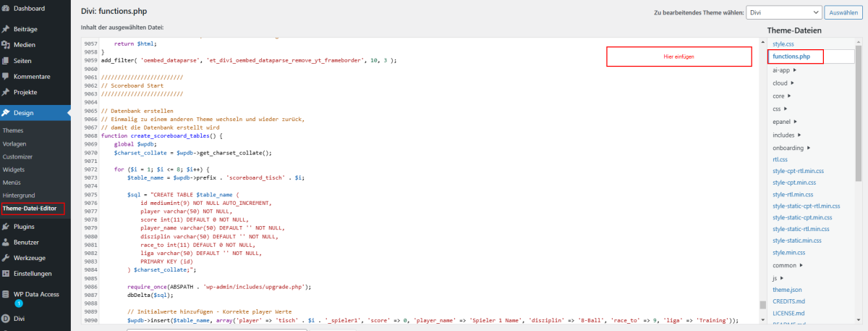Open Medien via its sidebar icon

pos(6,45)
